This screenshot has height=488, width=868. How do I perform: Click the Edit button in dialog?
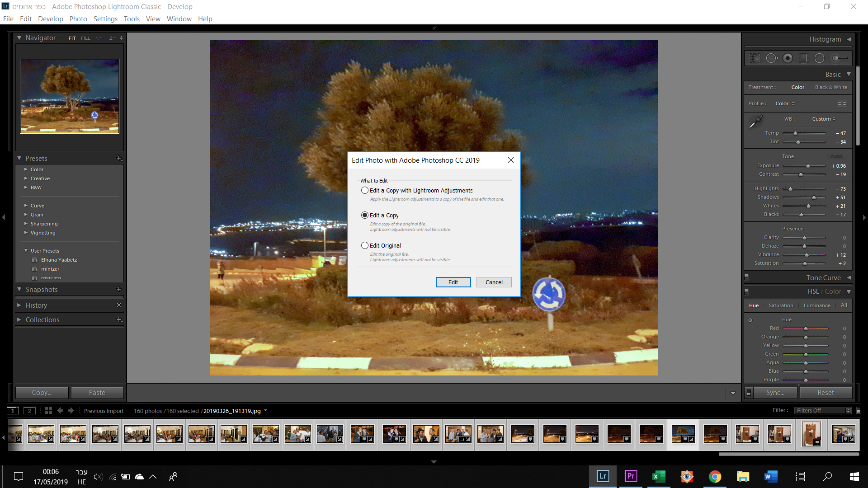453,282
